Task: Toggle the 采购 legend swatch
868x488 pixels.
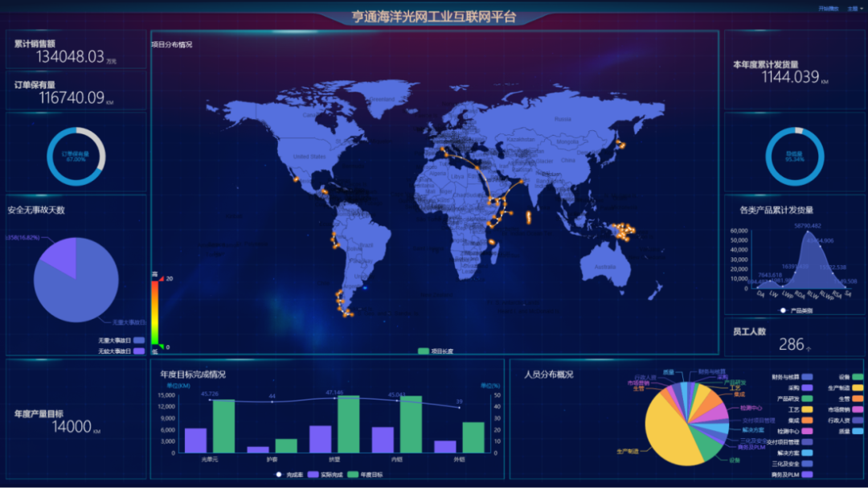Action: coord(807,388)
